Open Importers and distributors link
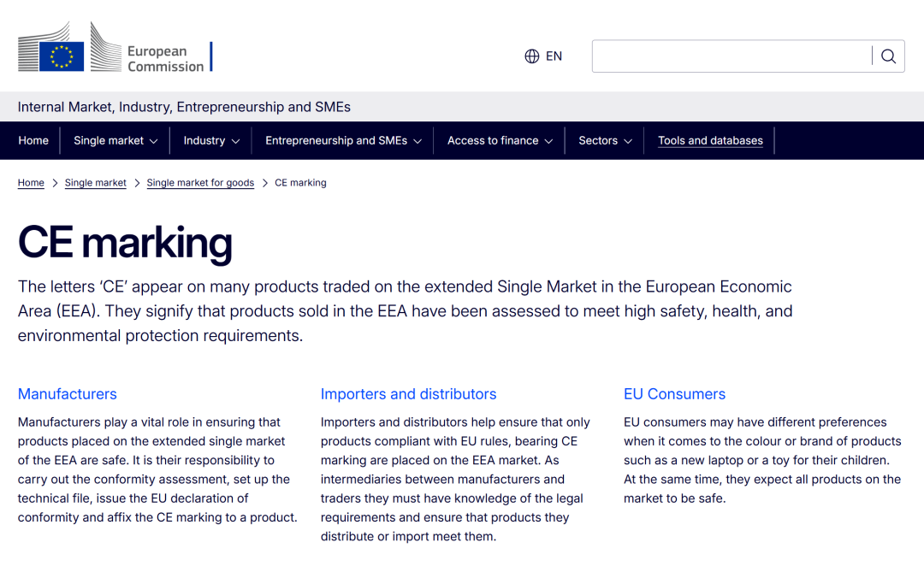Viewport: 924px width, 566px height. click(x=408, y=394)
